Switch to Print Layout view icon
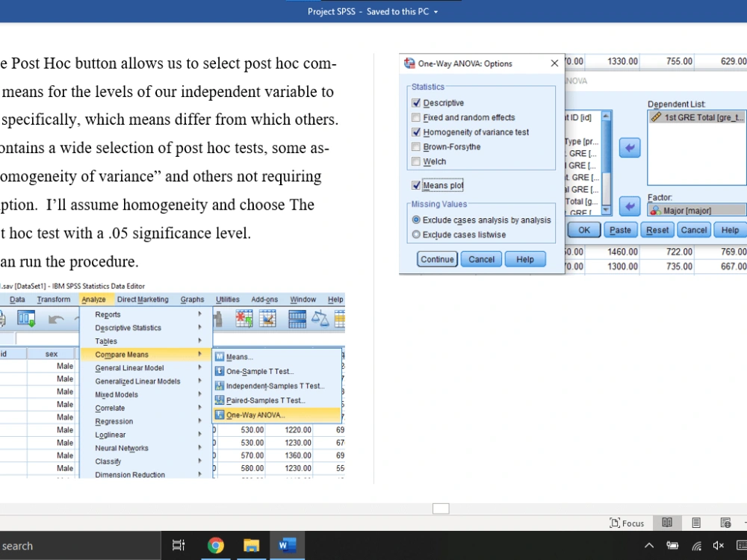 tap(696, 523)
